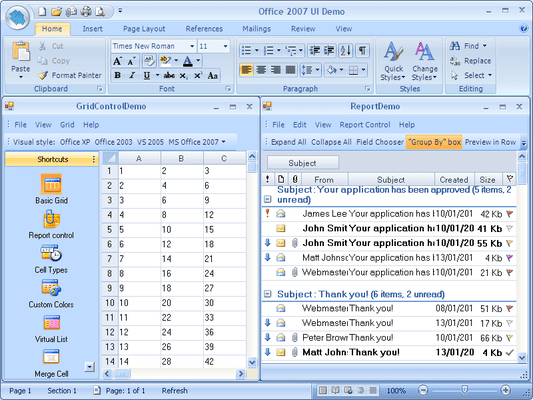Click the grid horizontal scrollbar right arrow

pyautogui.click(x=241, y=374)
